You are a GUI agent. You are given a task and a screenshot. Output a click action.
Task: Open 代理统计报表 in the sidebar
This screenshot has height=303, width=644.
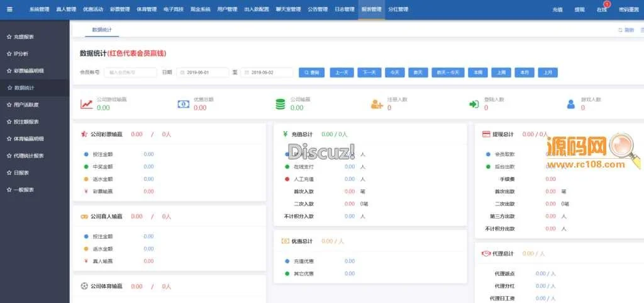click(28, 156)
